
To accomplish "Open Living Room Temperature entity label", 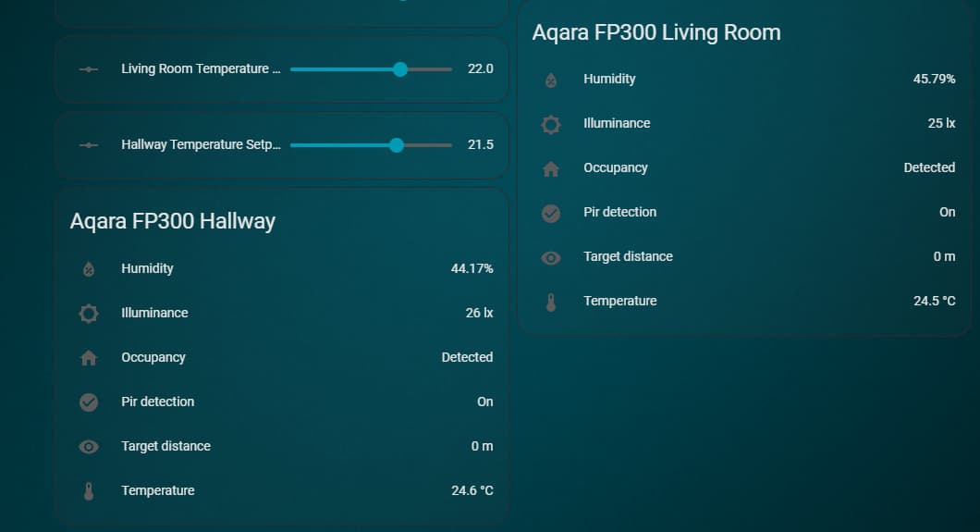I will tap(620, 301).
